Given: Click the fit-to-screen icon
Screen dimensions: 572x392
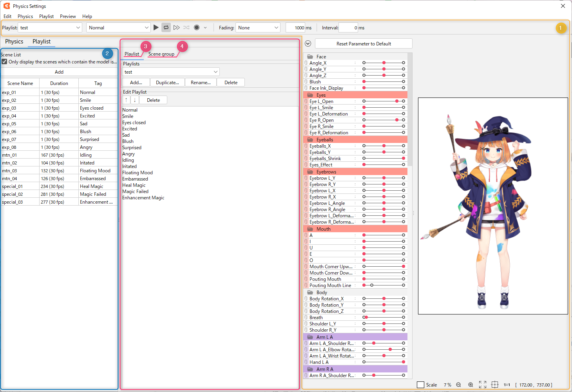Looking at the screenshot, I should pyautogui.click(x=483, y=385).
